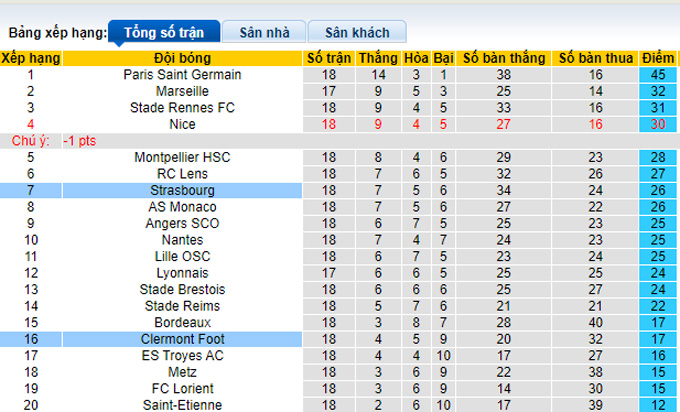Select the highlighted Strasbourg row

coord(183,190)
